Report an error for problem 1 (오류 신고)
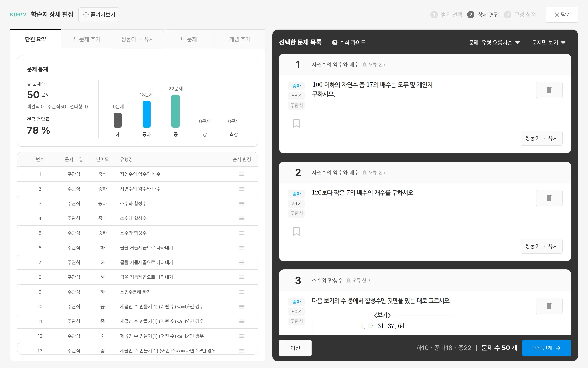Image resolution: width=588 pixels, height=368 pixels. click(374, 64)
